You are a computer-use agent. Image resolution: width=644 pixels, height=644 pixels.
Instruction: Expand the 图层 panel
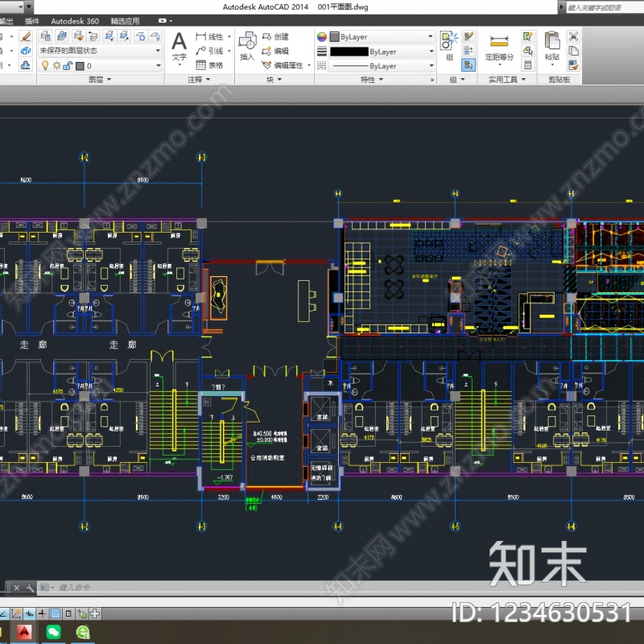[x=100, y=79]
